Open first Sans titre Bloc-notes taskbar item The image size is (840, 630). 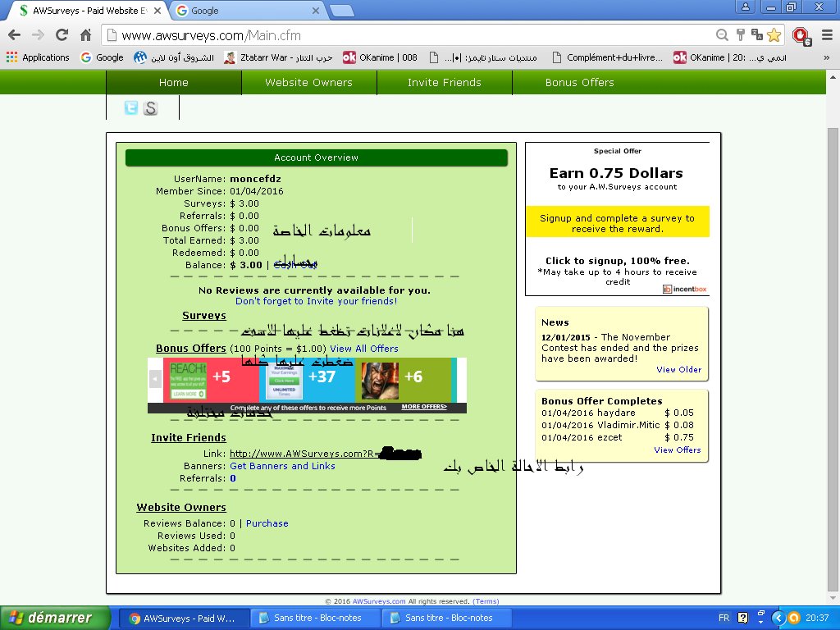(316, 619)
